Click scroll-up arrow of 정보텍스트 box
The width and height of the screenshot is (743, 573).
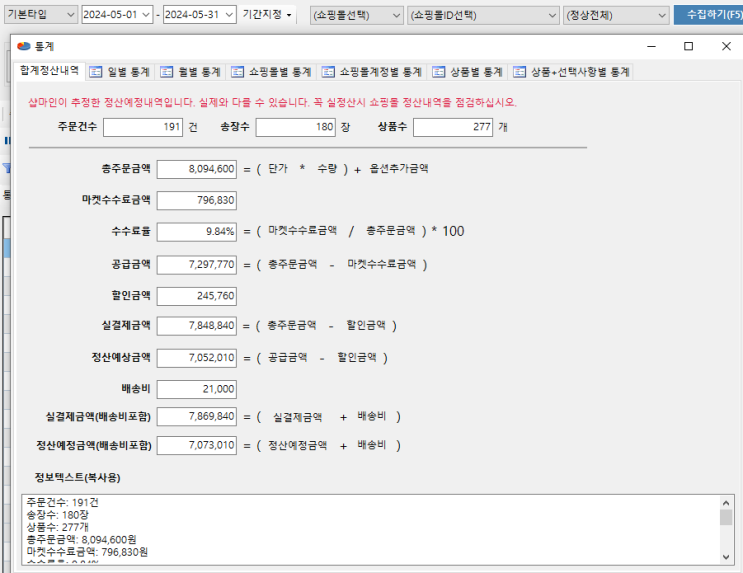pos(726,502)
